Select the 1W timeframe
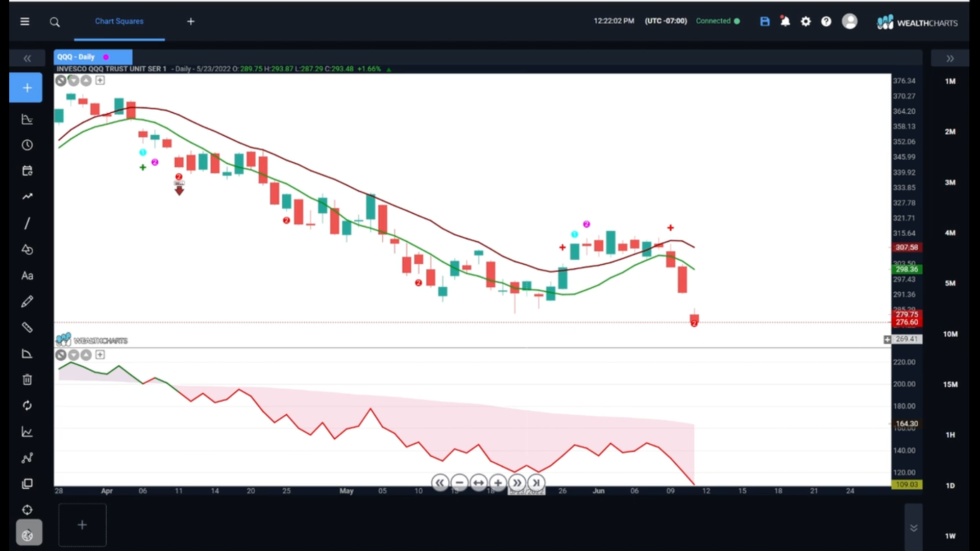 [950, 536]
